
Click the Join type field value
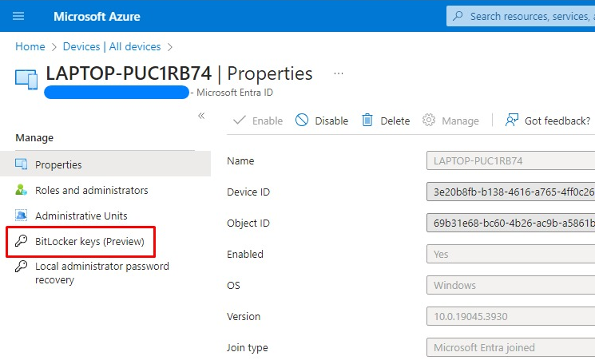tap(511, 347)
